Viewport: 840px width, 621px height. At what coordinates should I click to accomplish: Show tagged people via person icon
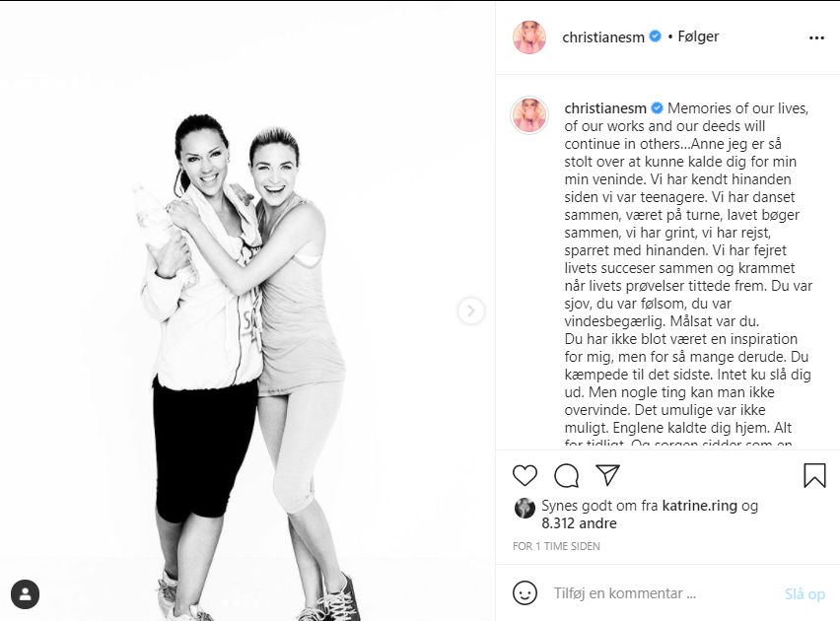click(25, 594)
